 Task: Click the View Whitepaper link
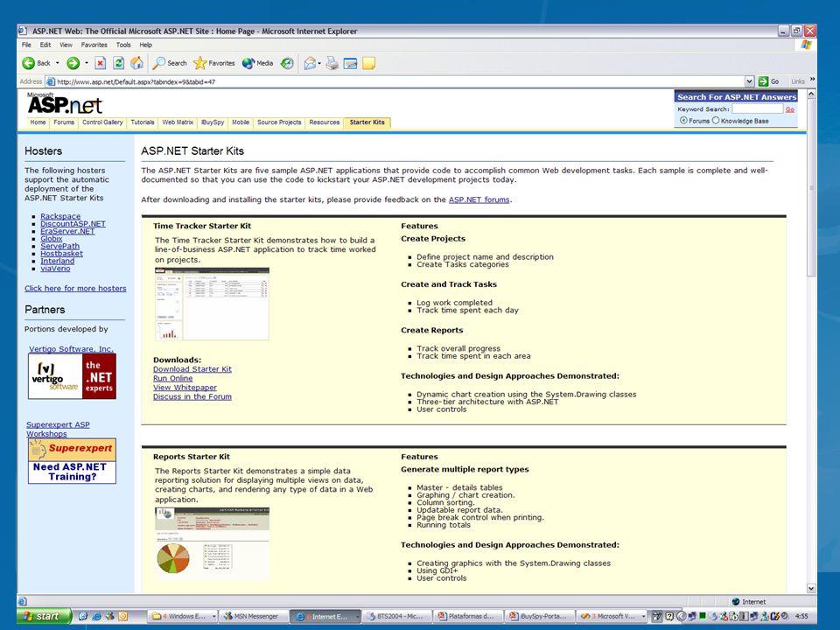(x=185, y=388)
